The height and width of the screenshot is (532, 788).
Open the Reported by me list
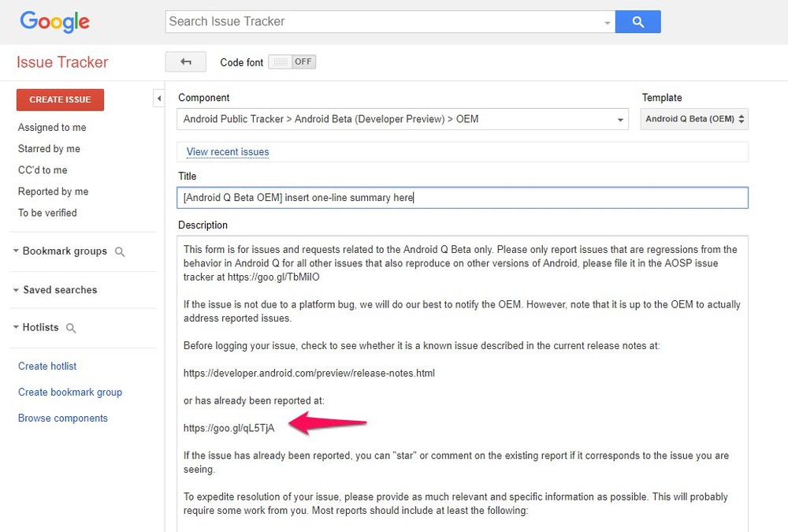(54, 192)
